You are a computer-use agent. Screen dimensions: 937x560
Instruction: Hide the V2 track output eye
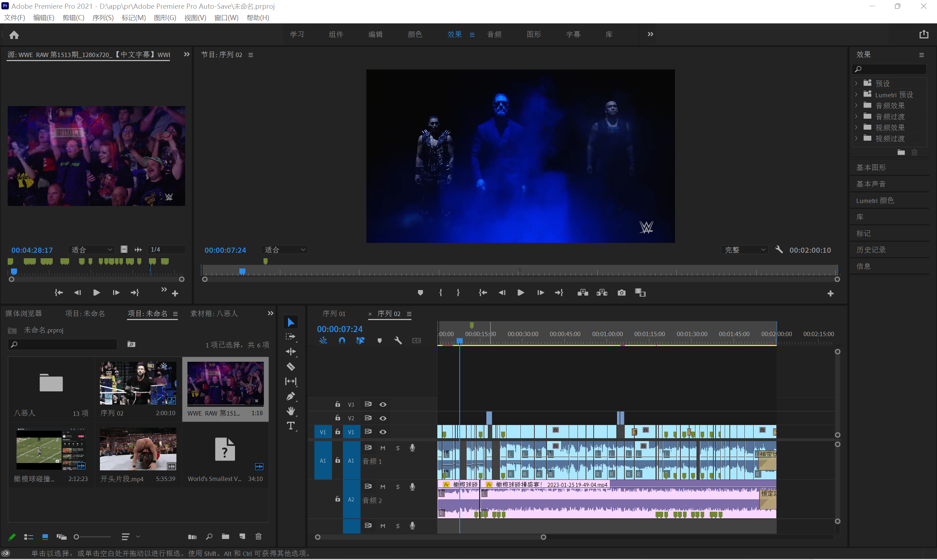click(x=383, y=418)
